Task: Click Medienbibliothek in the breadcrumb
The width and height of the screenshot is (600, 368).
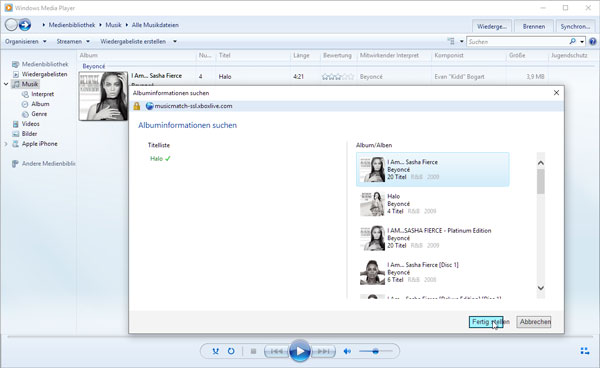Action: [x=72, y=25]
